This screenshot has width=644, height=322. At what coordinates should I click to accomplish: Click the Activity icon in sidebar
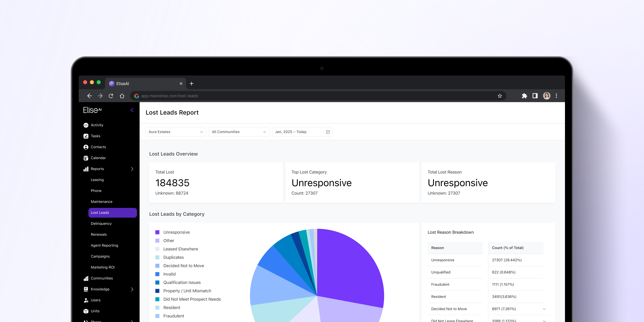click(x=86, y=125)
